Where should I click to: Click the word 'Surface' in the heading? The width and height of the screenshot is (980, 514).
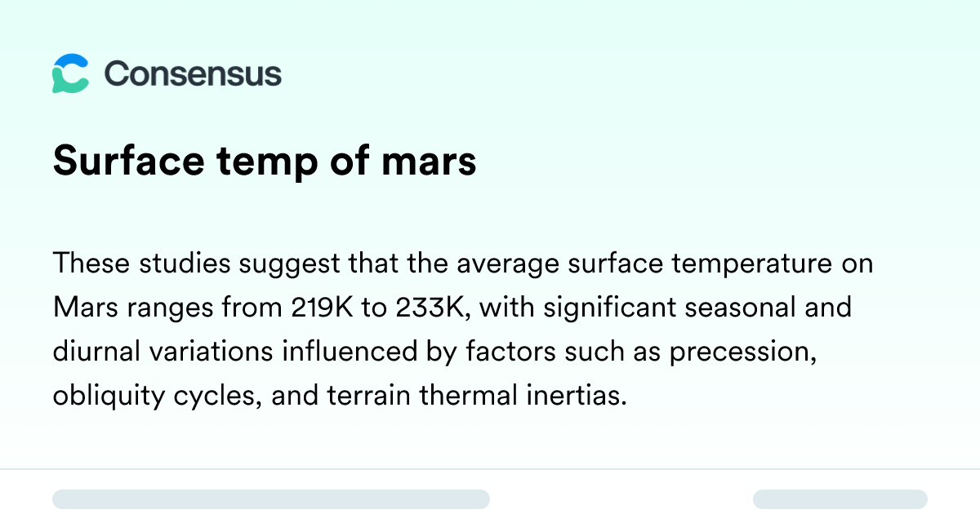coord(128,162)
